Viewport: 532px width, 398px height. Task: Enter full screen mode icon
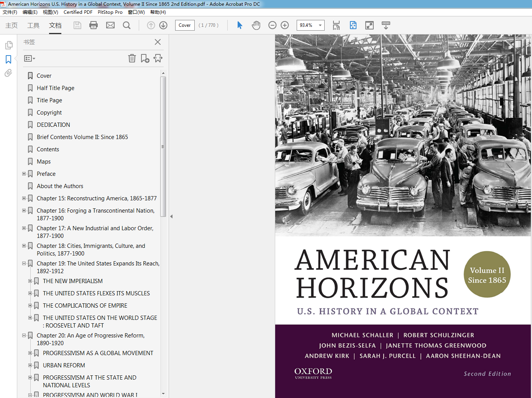369,25
